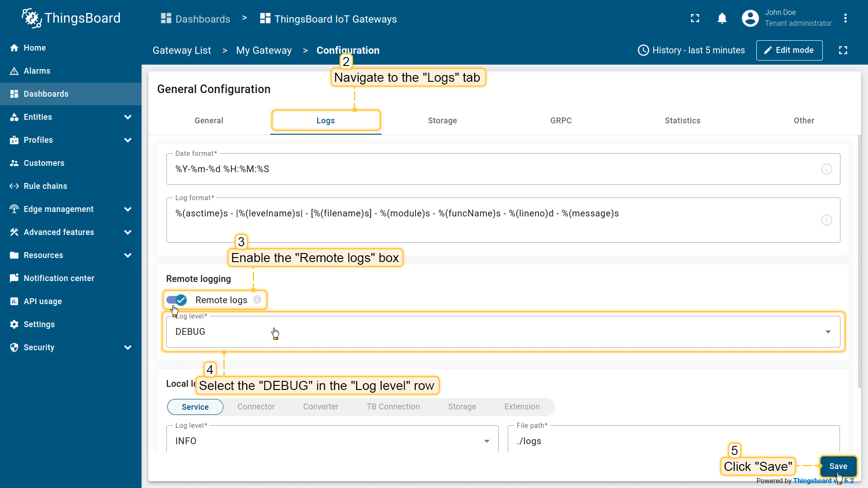Select the TB Connection log chip
The height and width of the screenshot is (488, 868).
coord(393,407)
